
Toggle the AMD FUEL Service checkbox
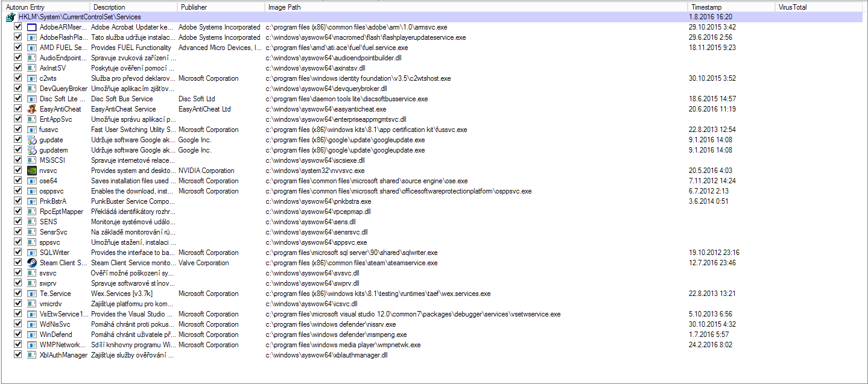pos(18,48)
